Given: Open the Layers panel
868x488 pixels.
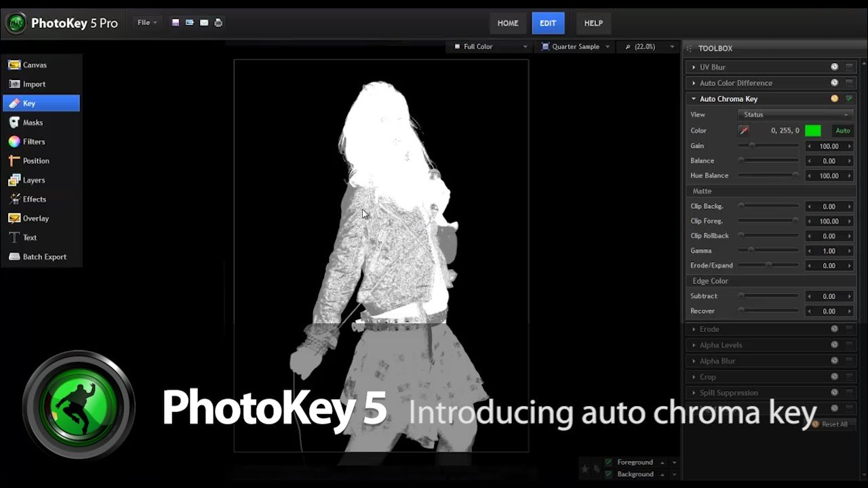Looking at the screenshot, I should 41,180.
